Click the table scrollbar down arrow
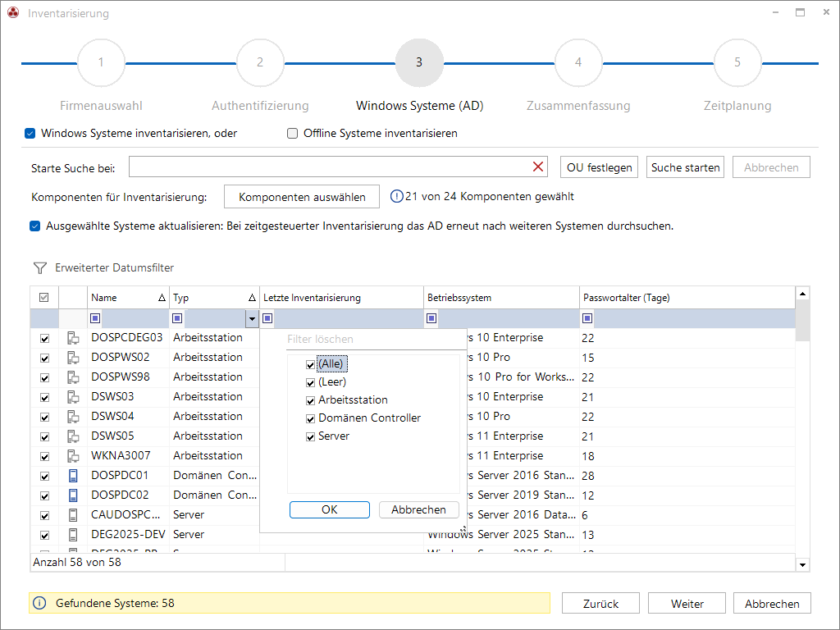The height and width of the screenshot is (630, 840). [x=802, y=564]
